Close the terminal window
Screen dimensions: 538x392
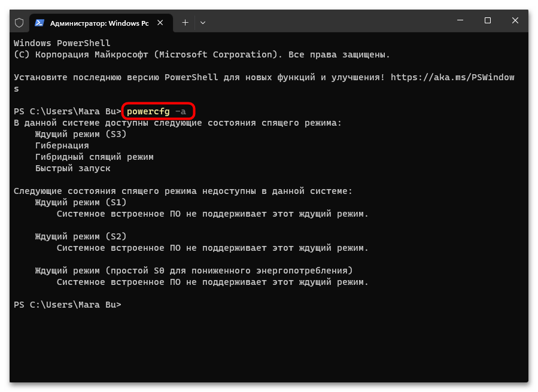point(515,20)
